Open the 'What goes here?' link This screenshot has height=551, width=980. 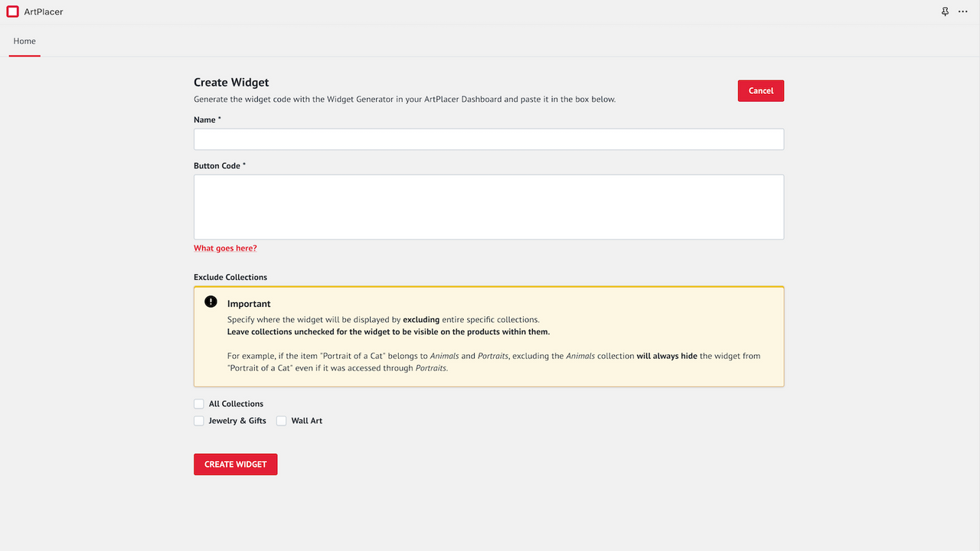(x=225, y=248)
